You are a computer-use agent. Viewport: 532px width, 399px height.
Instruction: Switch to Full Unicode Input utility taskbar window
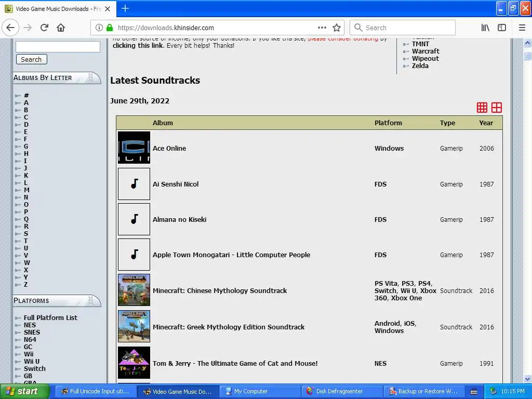[96, 391]
